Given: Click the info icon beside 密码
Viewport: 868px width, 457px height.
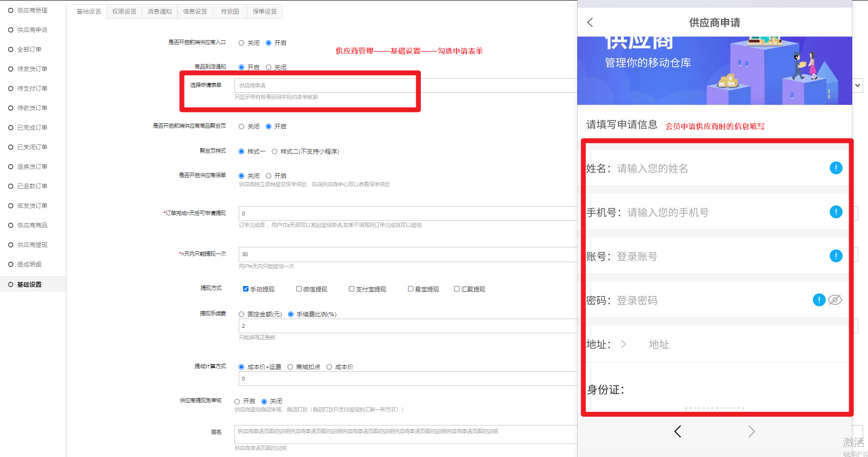Looking at the screenshot, I should click(819, 300).
